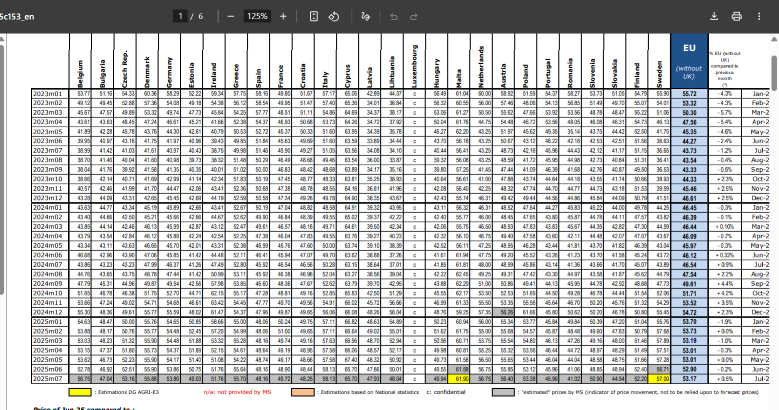Rotate the document counterclockwise
779x410 pixels.
[x=334, y=16]
